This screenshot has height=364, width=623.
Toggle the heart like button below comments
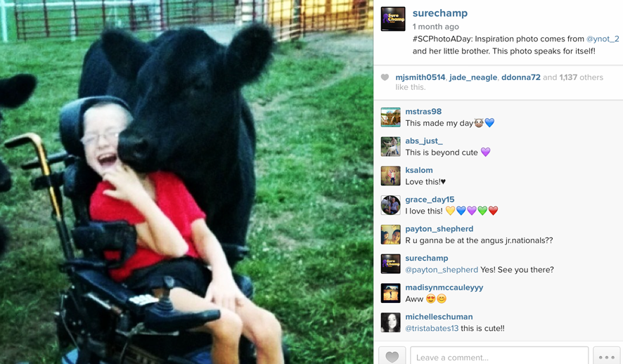(x=392, y=356)
